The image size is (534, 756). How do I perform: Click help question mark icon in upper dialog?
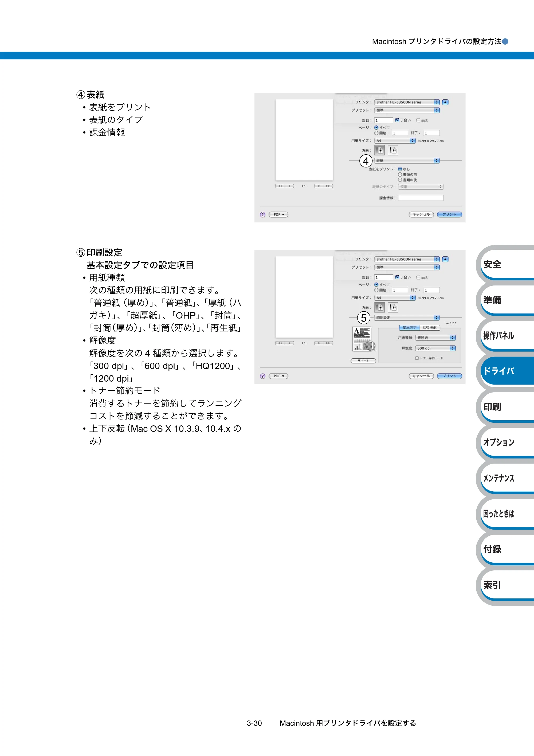coord(262,215)
